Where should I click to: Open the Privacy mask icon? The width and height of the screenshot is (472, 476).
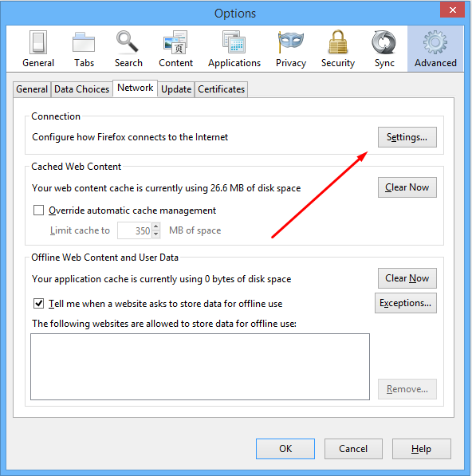coord(291,42)
